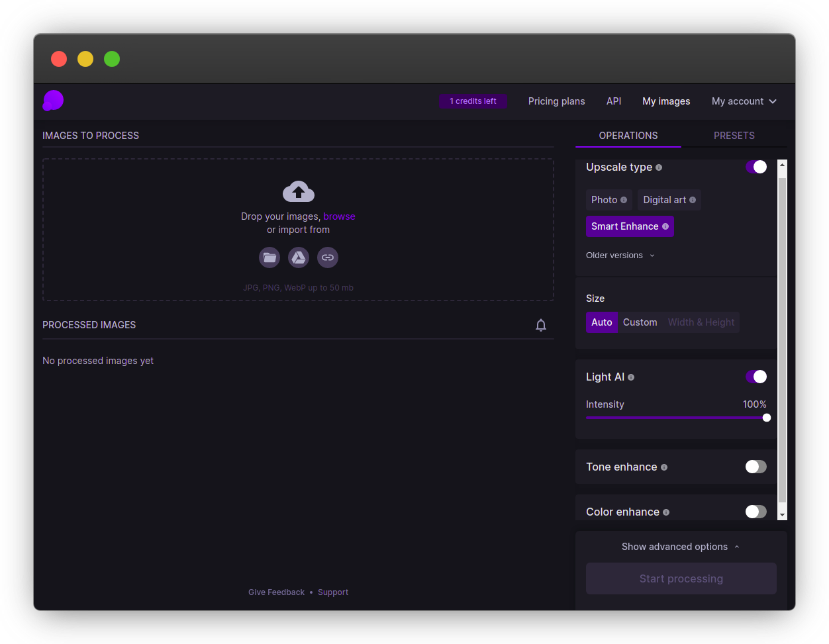The height and width of the screenshot is (644, 829).
Task: Select Smart Enhance upscale type
Action: [630, 226]
